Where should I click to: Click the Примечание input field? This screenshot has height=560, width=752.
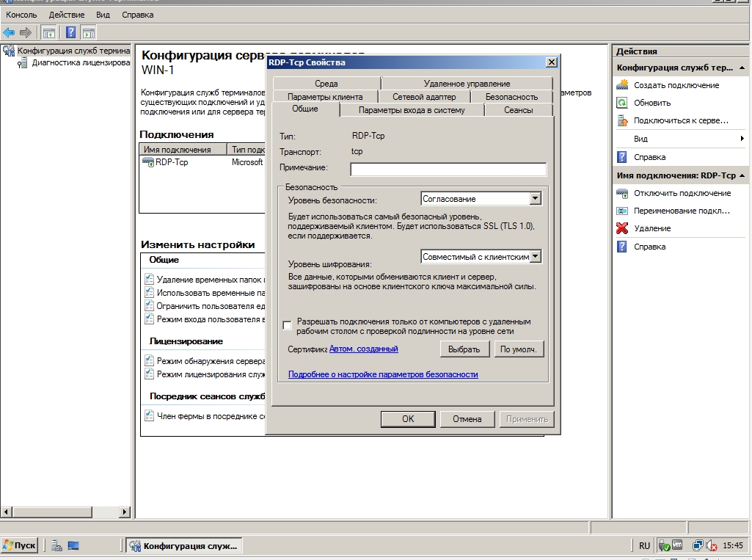448,169
